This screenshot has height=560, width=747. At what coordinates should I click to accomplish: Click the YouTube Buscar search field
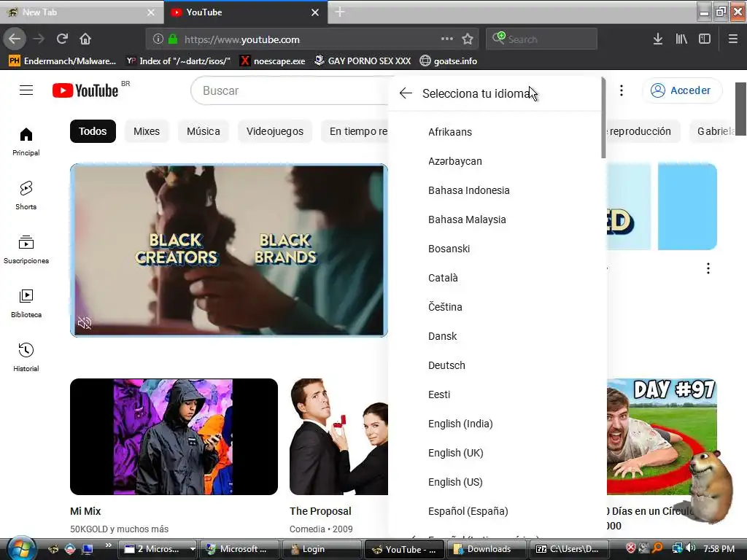pos(290,90)
